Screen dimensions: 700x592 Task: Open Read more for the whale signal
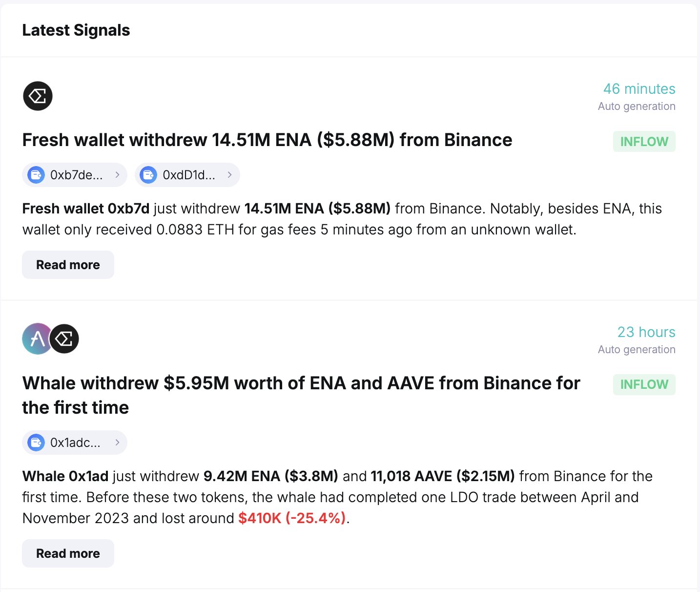pos(68,553)
